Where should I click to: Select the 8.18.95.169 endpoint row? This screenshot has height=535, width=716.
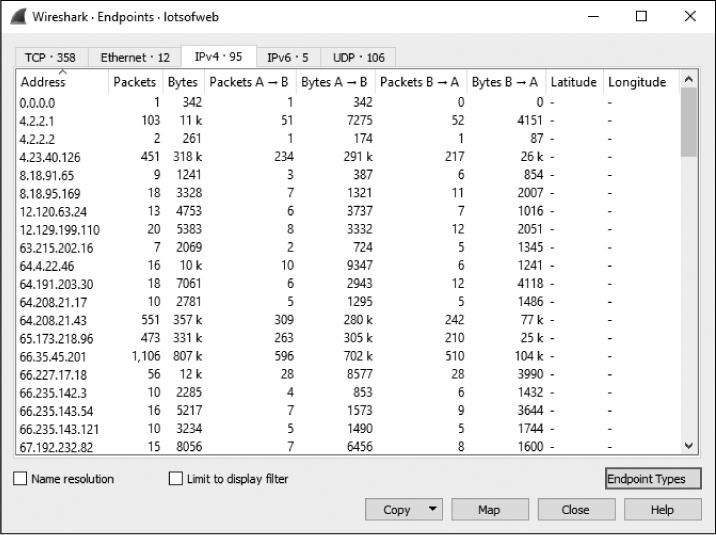[348, 193]
